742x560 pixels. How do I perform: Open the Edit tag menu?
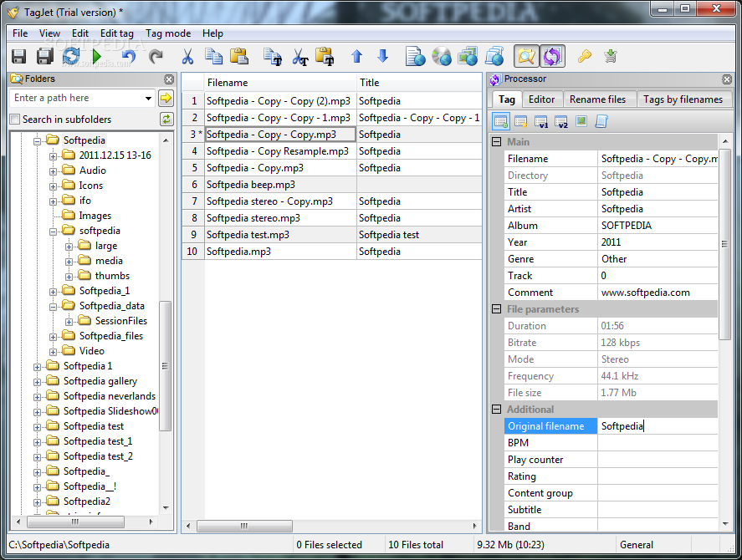pos(117,33)
